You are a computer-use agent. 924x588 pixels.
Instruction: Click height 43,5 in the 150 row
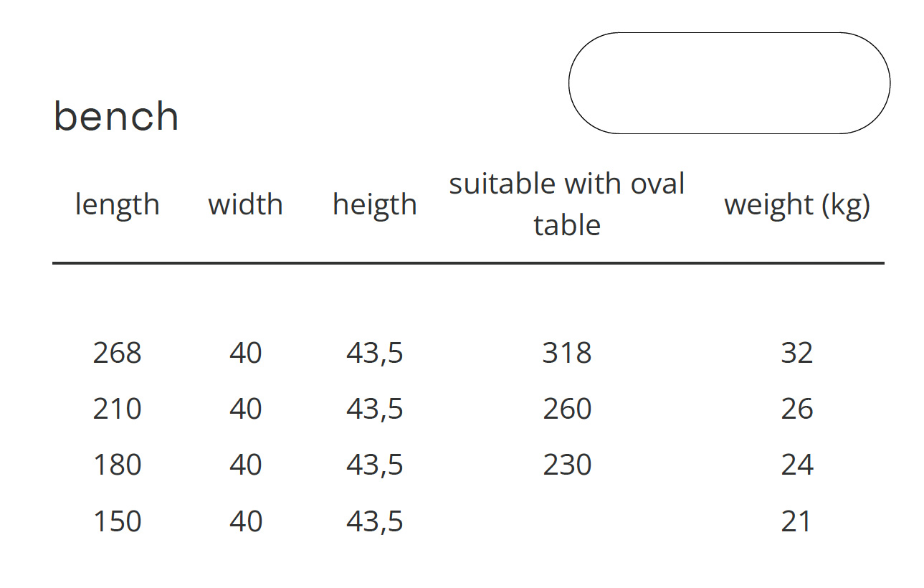[x=374, y=521]
